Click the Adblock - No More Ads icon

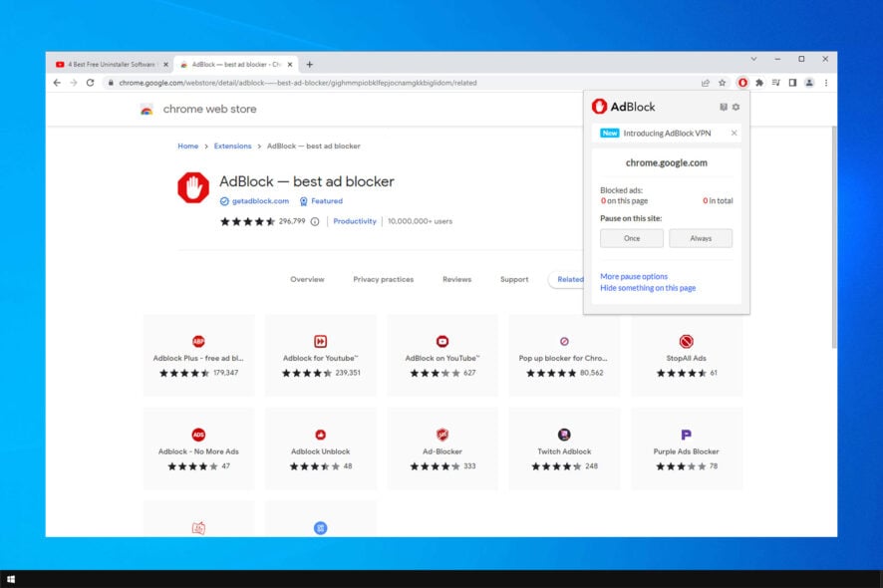[198, 435]
